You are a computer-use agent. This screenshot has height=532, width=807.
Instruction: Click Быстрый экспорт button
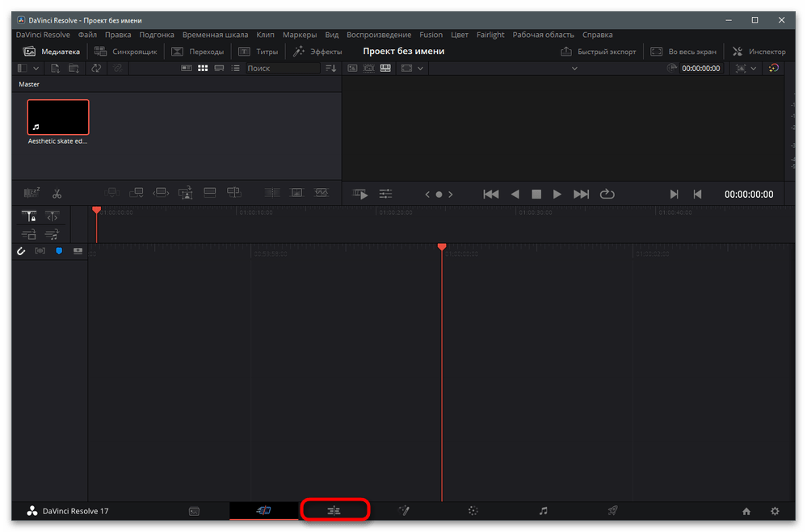pos(598,52)
